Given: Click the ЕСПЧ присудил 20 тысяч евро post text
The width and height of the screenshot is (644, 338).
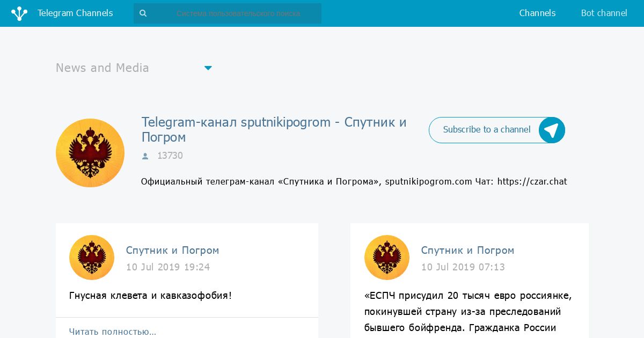Looking at the screenshot, I should pyautogui.click(x=468, y=312).
